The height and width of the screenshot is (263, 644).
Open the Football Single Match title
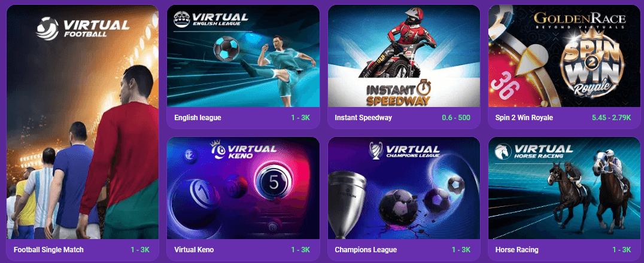[x=48, y=249]
